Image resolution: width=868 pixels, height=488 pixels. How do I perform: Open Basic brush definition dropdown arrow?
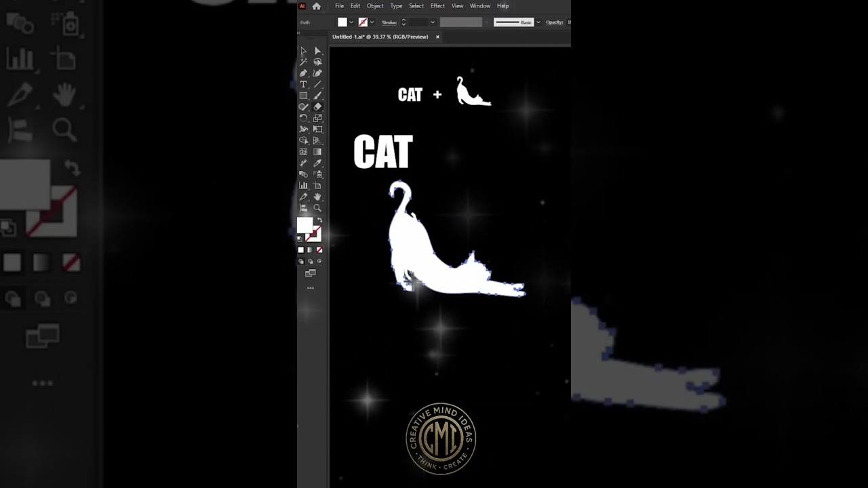[x=538, y=22]
